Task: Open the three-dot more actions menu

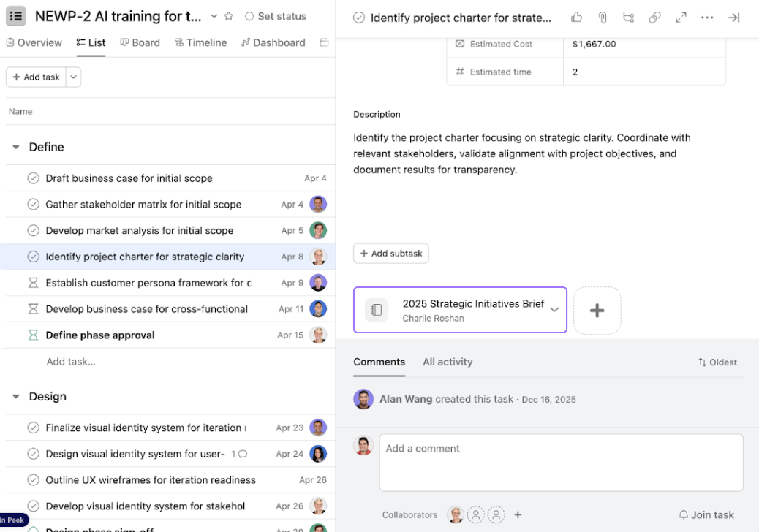Action: tap(707, 18)
